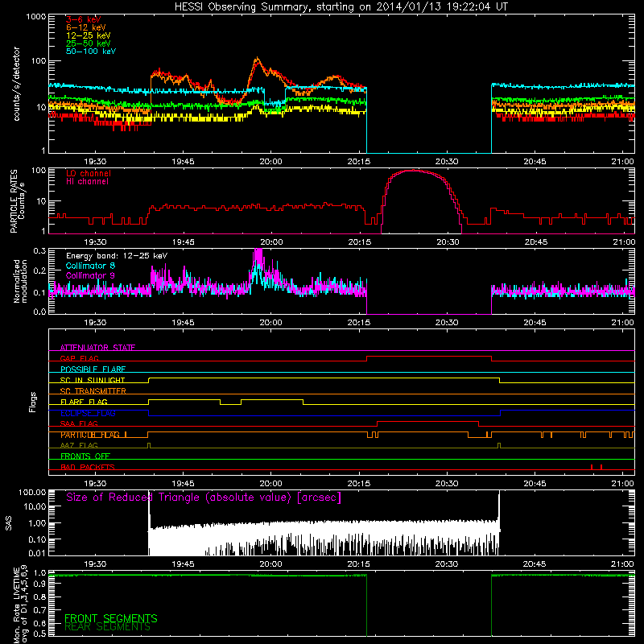Click the 0.9 tick on livetime axis
The width and height of the screenshot is (644, 644).
coord(39,584)
